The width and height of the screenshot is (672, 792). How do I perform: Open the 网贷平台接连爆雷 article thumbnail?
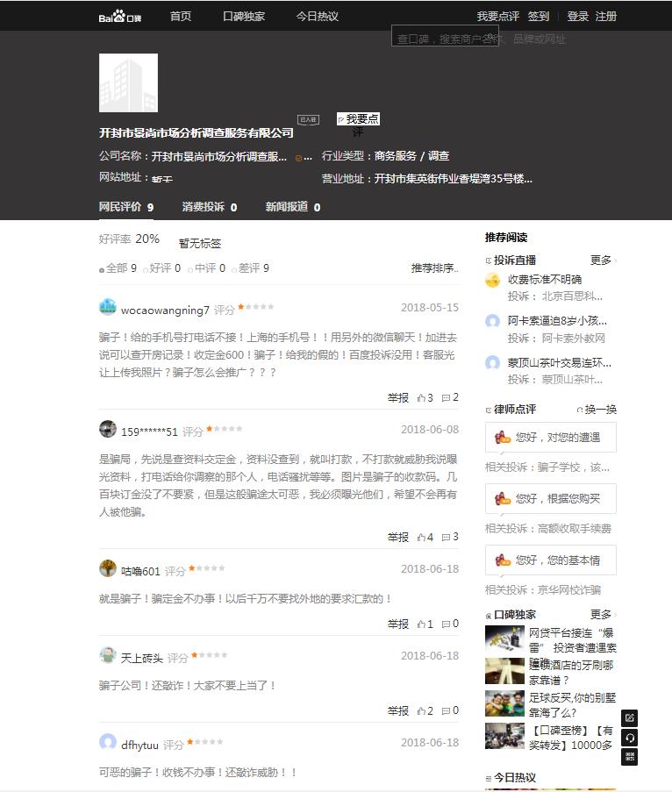tap(504, 639)
